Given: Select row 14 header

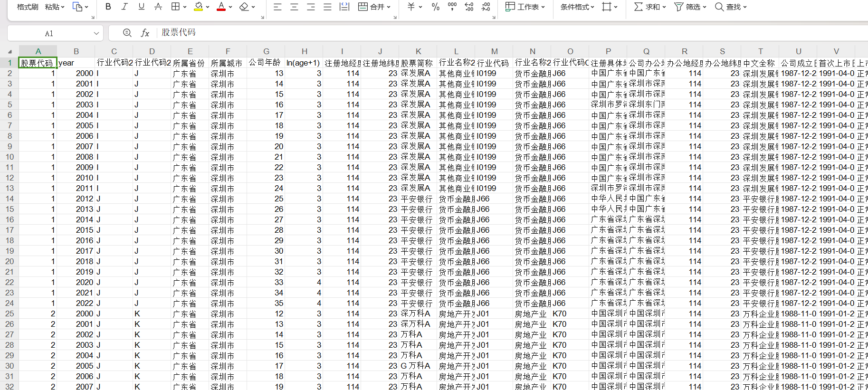Looking at the screenshot, I should click(10, 199).
